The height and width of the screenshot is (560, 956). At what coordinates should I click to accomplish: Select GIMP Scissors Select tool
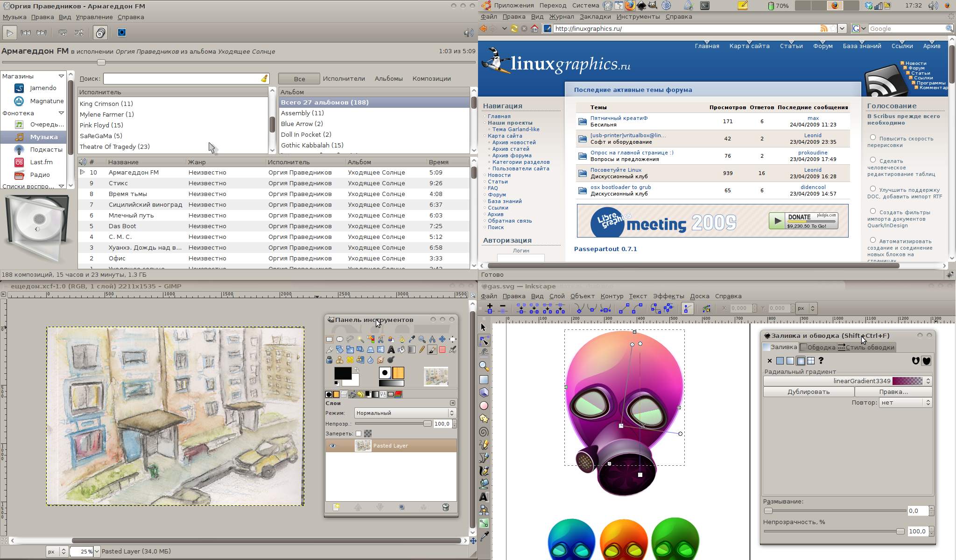380,339
